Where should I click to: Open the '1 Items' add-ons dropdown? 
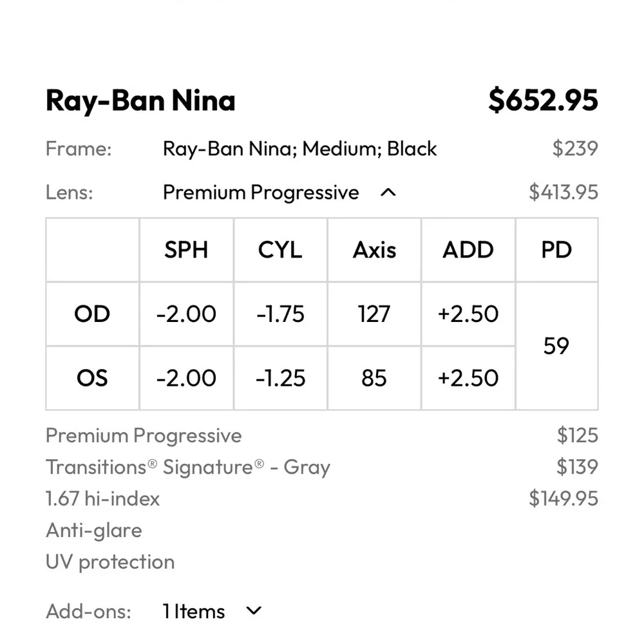click(x=194, y=611)
